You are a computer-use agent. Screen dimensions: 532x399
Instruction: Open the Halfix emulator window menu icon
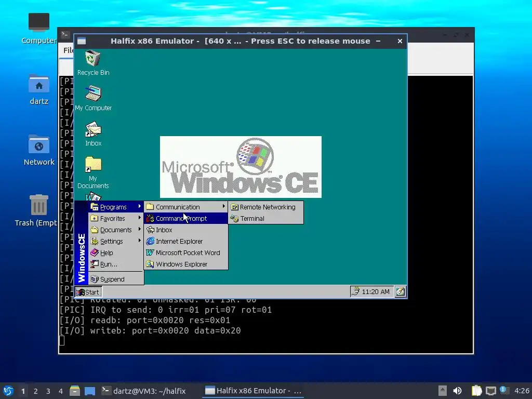[82, 41]
